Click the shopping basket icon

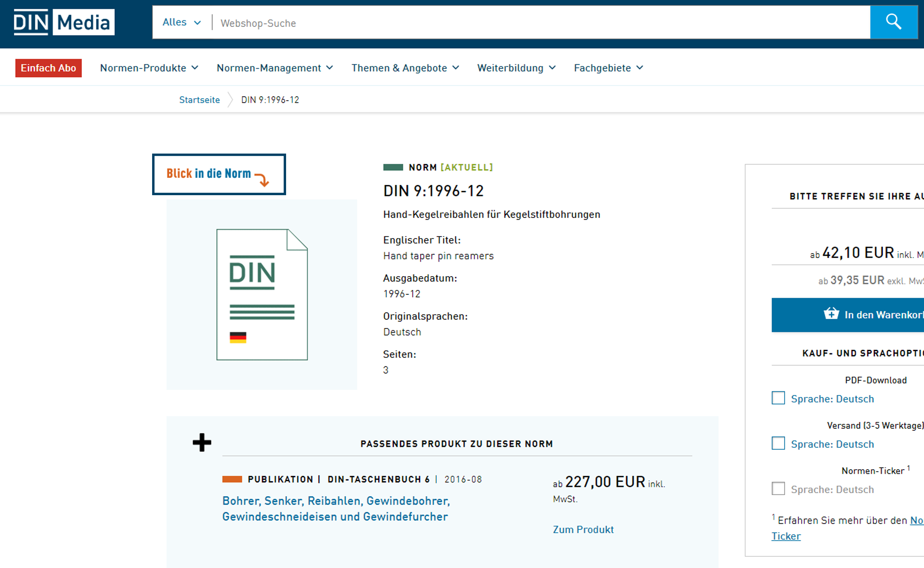(831, 313)
